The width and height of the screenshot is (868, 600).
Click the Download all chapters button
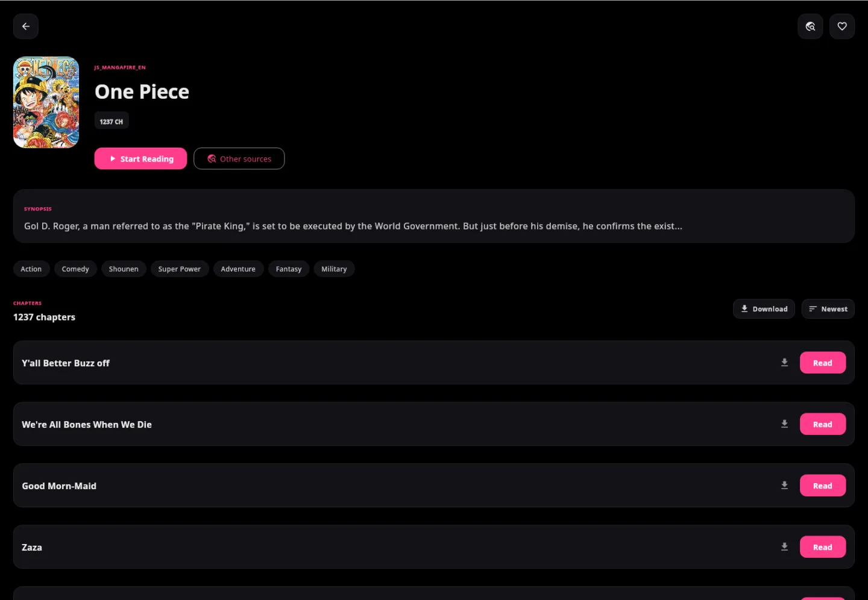point(764,309)
